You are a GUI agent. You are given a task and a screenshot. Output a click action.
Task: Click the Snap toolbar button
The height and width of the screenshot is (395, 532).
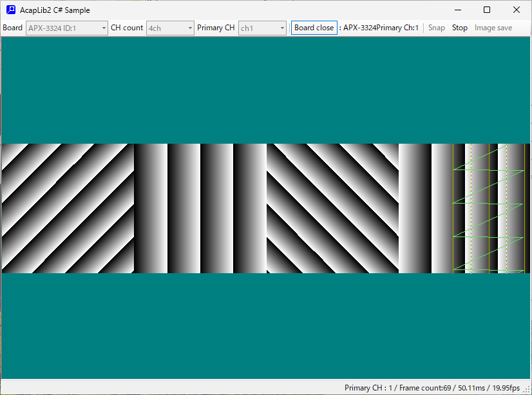coord(437,28)
